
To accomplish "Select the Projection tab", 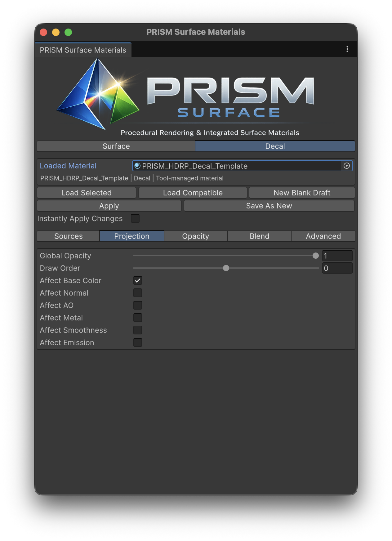I will click(x=132, y=236).
